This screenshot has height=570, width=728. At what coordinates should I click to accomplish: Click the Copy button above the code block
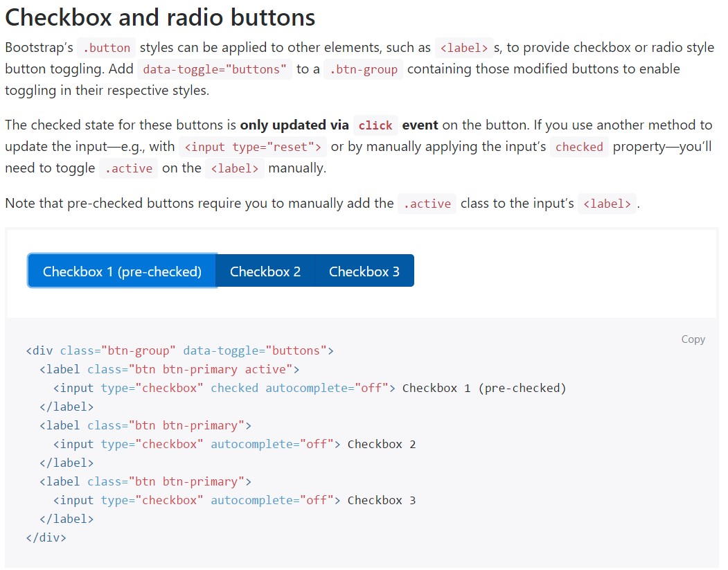coord(693,339)
